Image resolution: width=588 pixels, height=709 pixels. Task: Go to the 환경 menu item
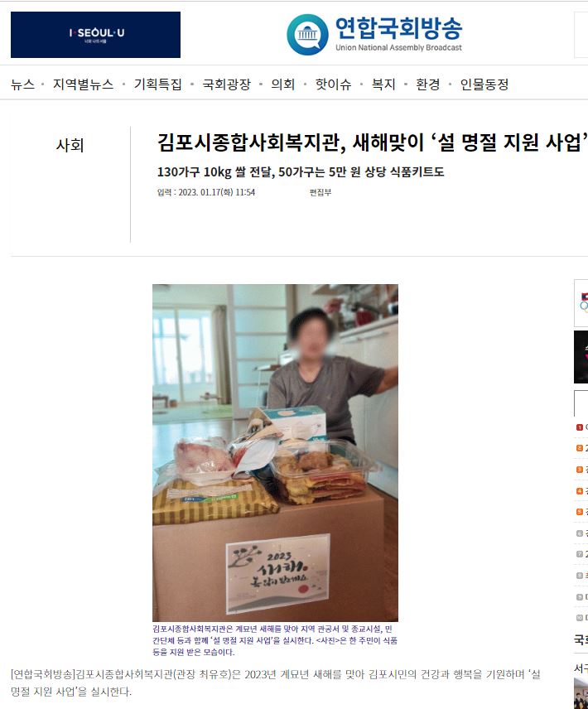pyautogui.click(x=427, y=84)
